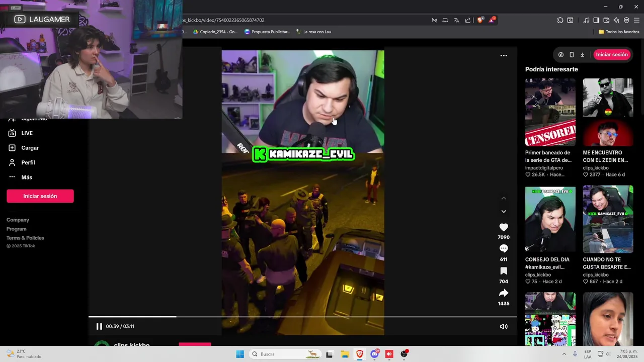Click the Iniciar sesión button in left sidebar
Image resolution: width=644 pixels, height=362 pixels.
(x=40, y=196)
